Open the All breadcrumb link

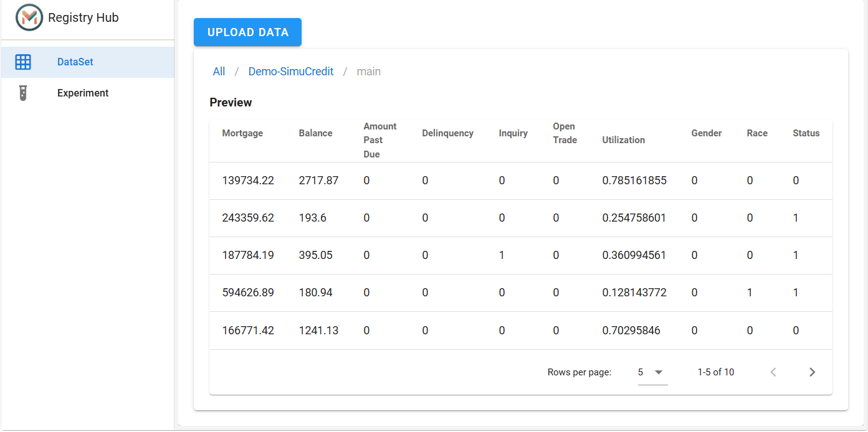(219, 72)
